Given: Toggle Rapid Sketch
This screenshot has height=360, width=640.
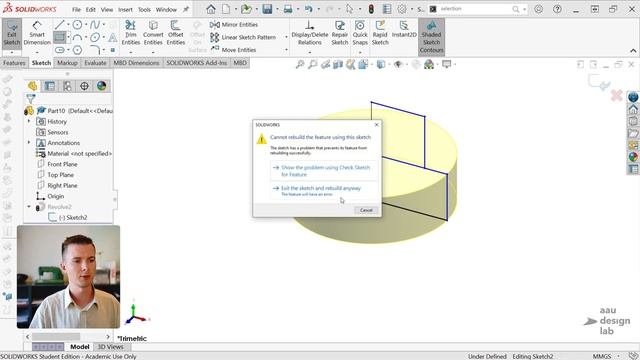Looking at the screenshot, I should click(x=380, y=33).
